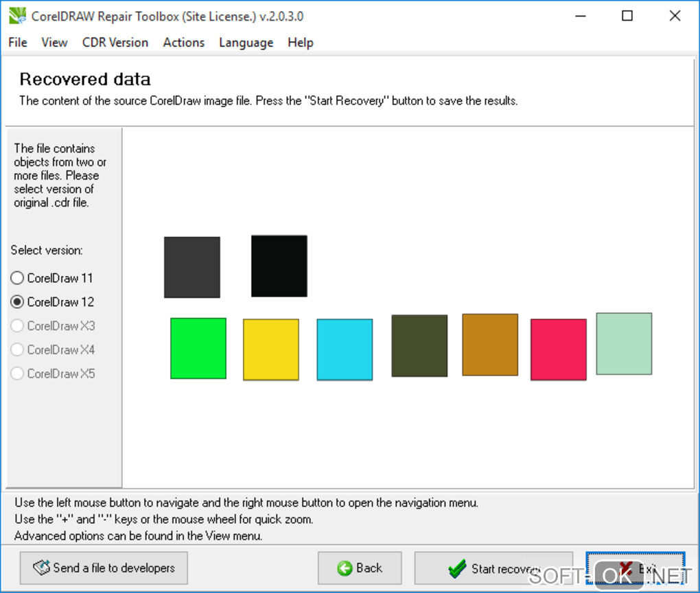Click the Exit button
The width and height of the screenshot is (700, 593).
635,568
